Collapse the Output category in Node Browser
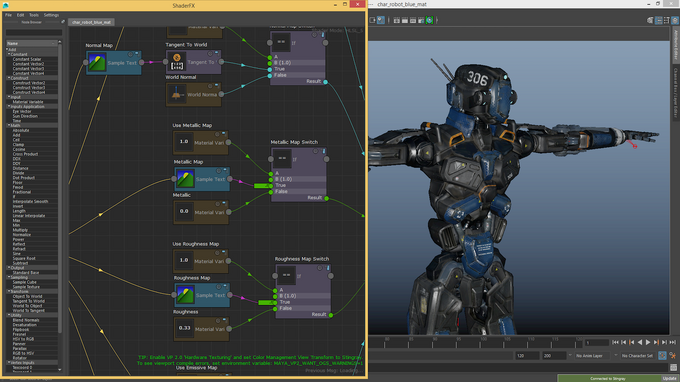This screenshot has height=382, width=680. pyautogui.click(x=9, y=268)
